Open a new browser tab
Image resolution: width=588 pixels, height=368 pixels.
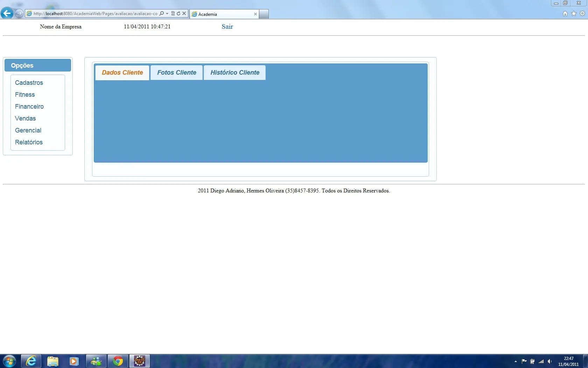(x=264, y=14)
